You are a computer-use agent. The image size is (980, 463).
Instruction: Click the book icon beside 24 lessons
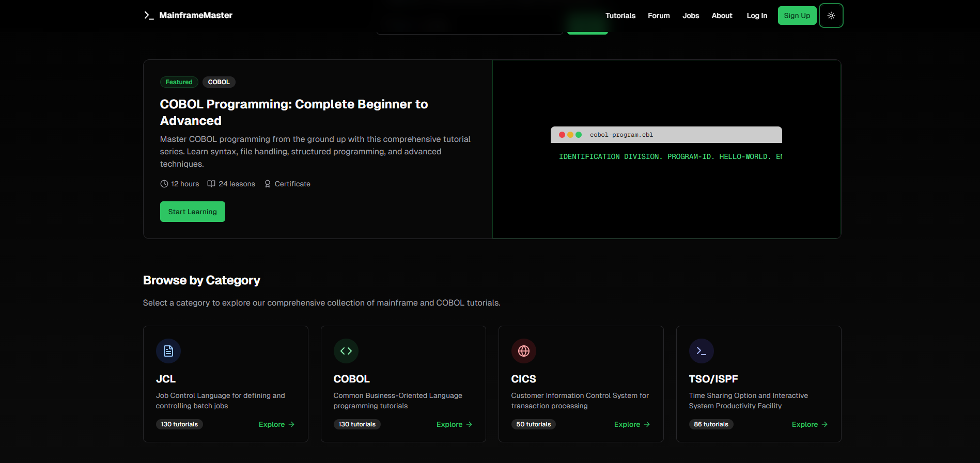click(x=211, y=184)
